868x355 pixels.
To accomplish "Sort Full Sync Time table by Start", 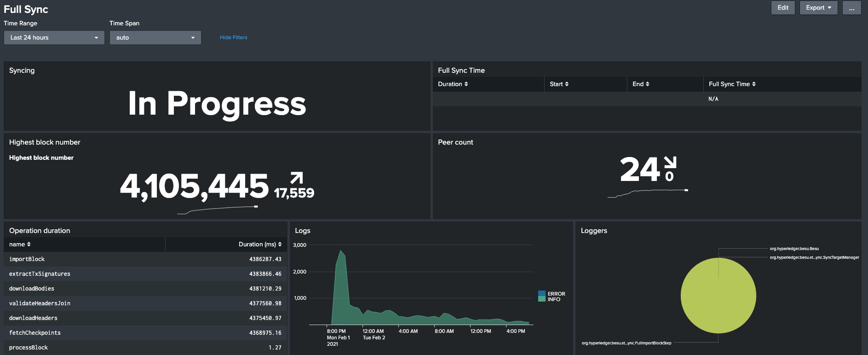I will pyautogui.click(x=559, y=84).
